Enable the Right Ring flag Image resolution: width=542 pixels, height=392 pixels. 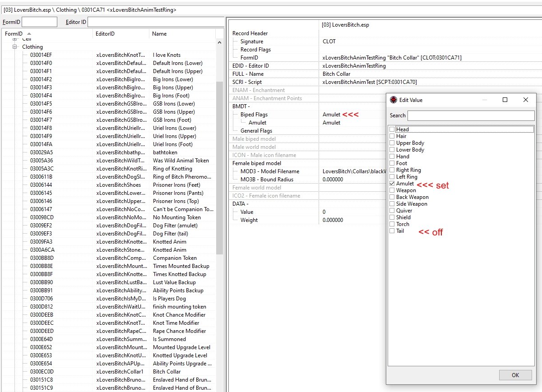point(392,170)
